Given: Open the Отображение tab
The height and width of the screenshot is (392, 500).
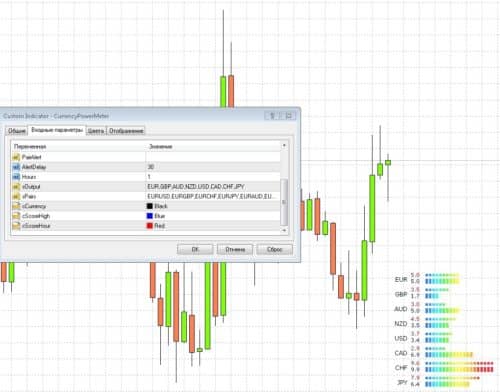Looking at the screenshot, I should (x=126, y=131).
